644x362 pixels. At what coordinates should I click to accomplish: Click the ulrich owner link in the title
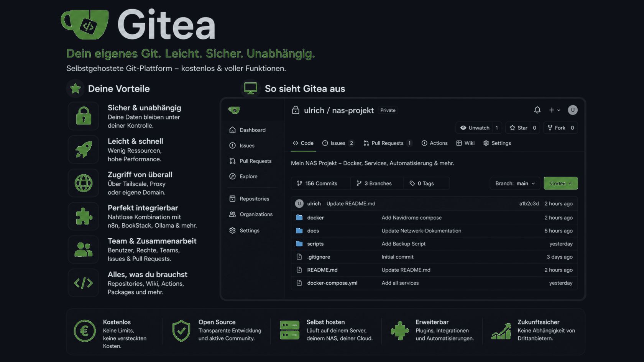coord(314,110)
